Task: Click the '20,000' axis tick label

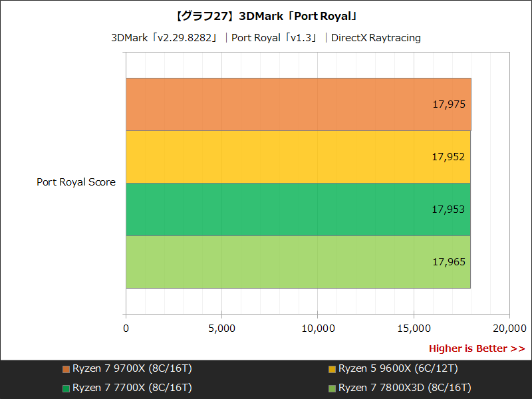Action: tap(509, 329)
